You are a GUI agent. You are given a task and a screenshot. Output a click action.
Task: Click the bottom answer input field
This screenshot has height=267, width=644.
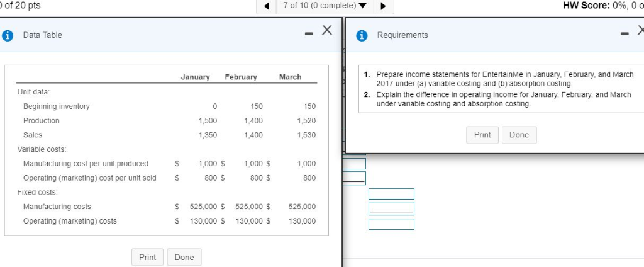[391, 224]
